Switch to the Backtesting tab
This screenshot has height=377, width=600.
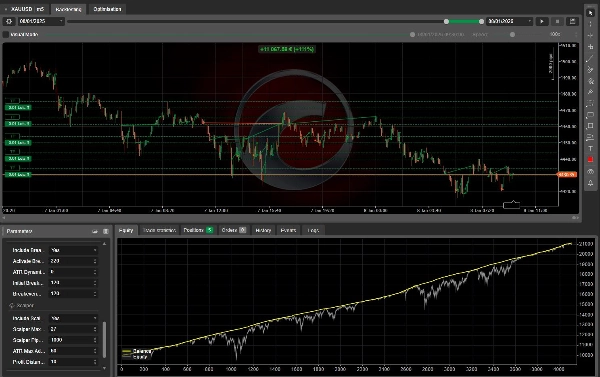[x=68, y=9]
